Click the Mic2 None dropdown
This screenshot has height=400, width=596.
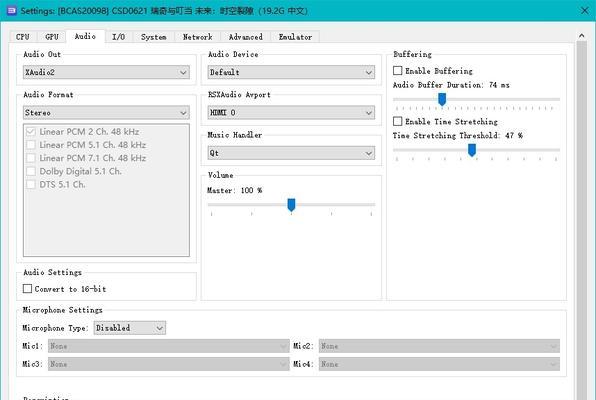click(x=439, y=346)
